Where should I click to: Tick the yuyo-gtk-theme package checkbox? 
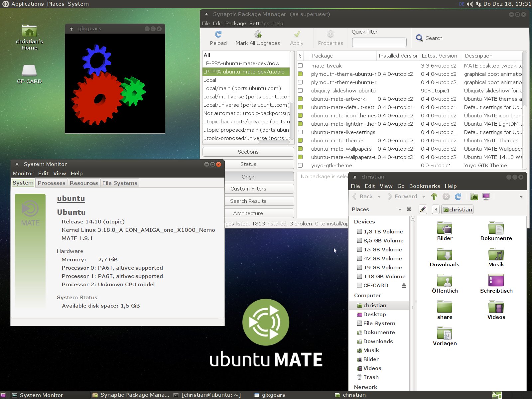300,166
